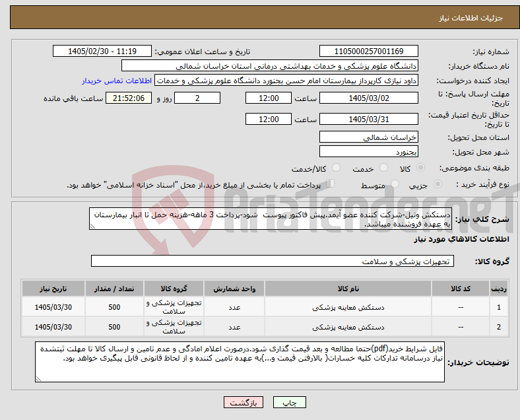Click quantity 500 in row 1
This screenshot has height=420, width=520.
point(114,307)
